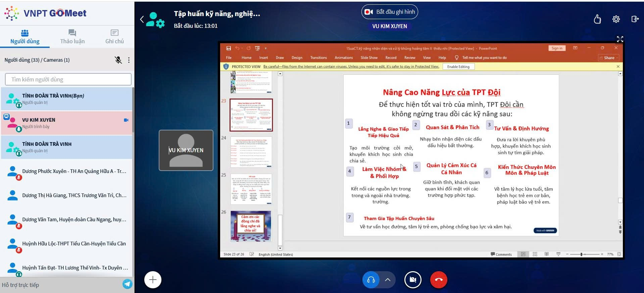
Task: Click the Tìm kiếm người dùng search field
Action: tap(68, 79)
